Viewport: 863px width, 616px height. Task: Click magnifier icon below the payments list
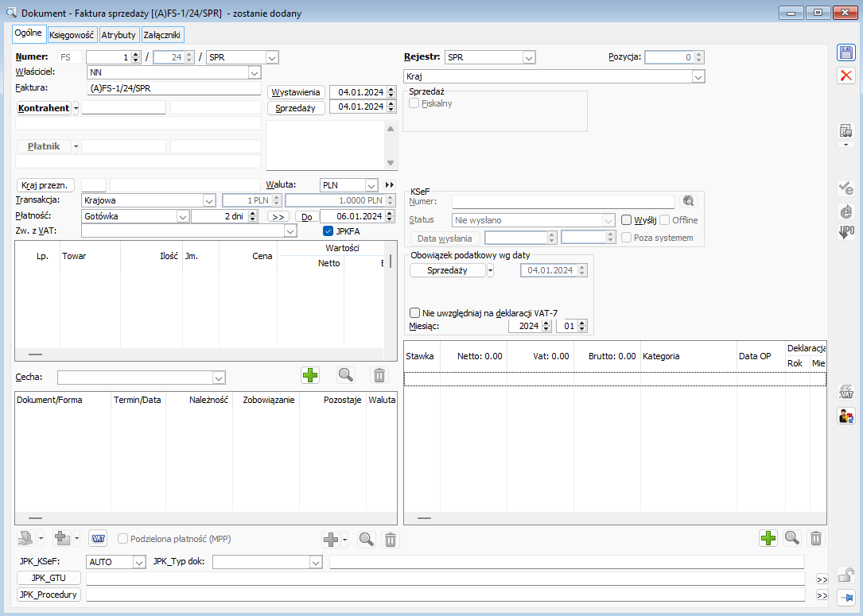click(367, 540)
